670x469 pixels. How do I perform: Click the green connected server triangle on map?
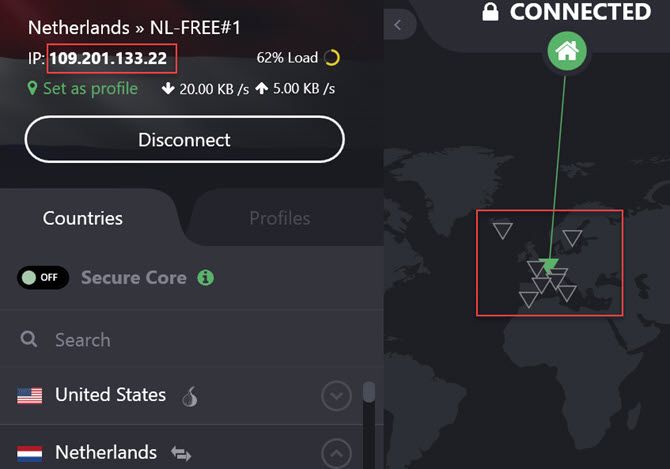tap(549, 265)
